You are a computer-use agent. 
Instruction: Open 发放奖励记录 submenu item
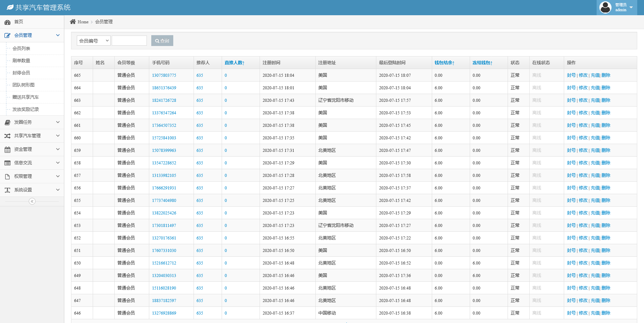point(26,109)
